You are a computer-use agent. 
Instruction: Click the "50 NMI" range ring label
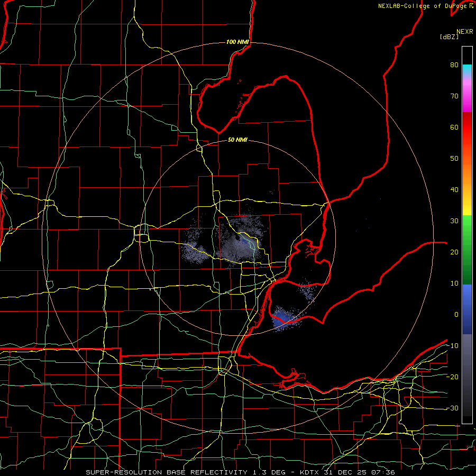coord(237,140)
